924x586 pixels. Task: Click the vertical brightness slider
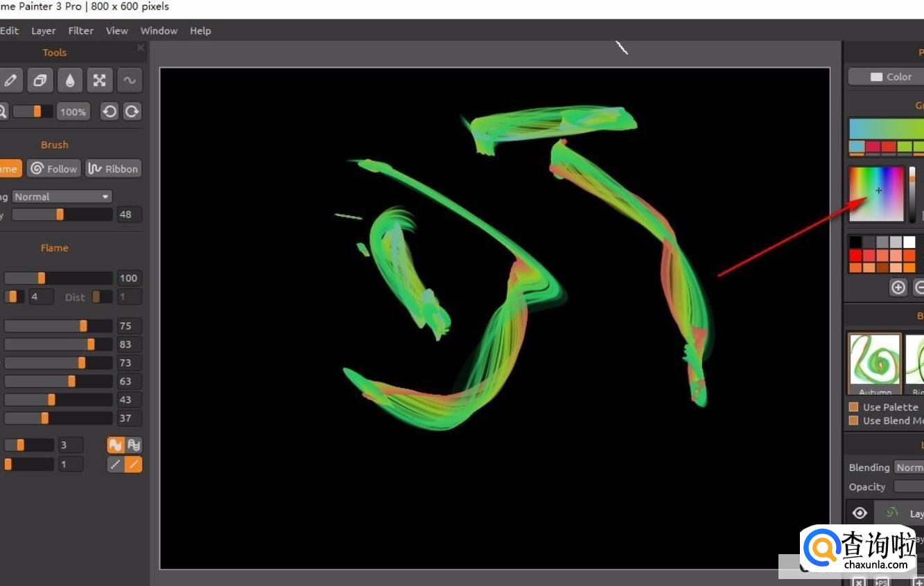pos(912,194)
